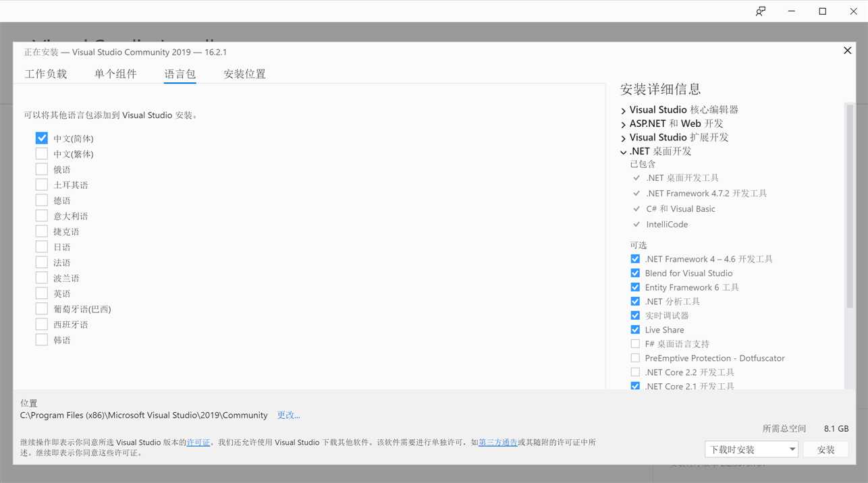The image size is (868, 483).
Task: Select the 语言包 tab
Action: (x=180, y=74)
